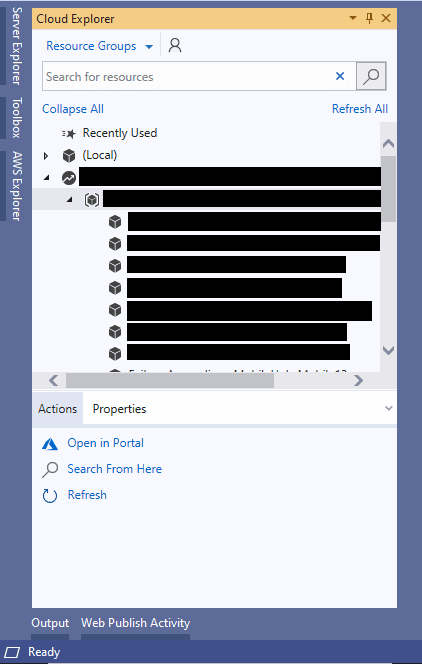Expand the (Local) tree node
Viewport: 422px width, 664px height.
[46, 156]
